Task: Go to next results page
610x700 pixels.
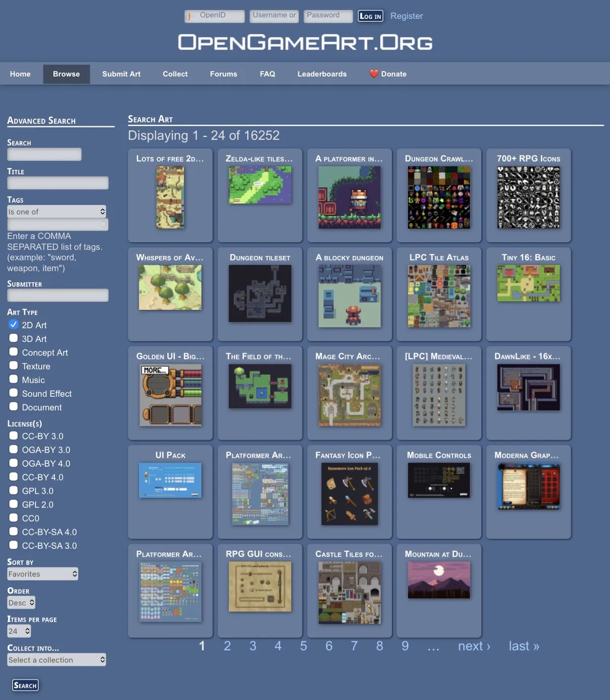Action: point(474,646)
